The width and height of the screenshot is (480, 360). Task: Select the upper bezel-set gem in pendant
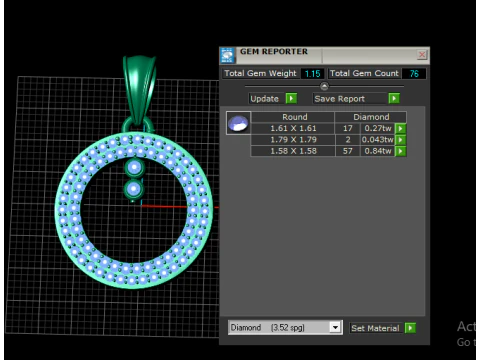pos(134,167)
